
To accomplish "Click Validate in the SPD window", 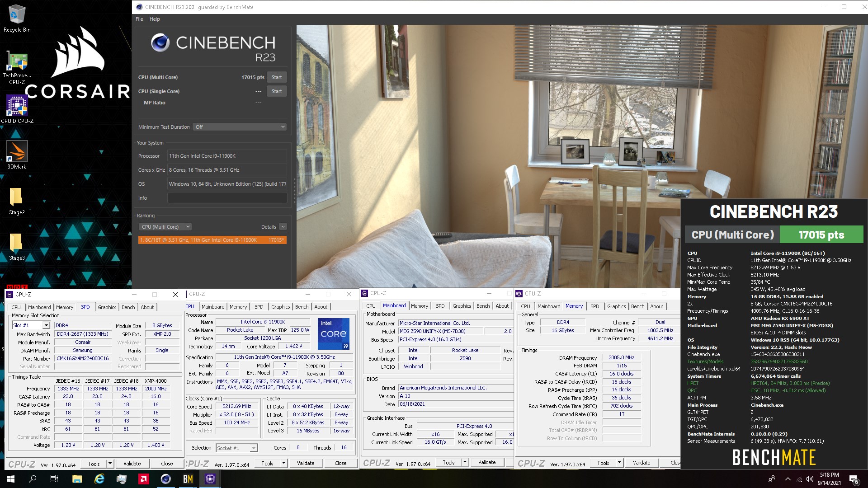I will 132,464.
